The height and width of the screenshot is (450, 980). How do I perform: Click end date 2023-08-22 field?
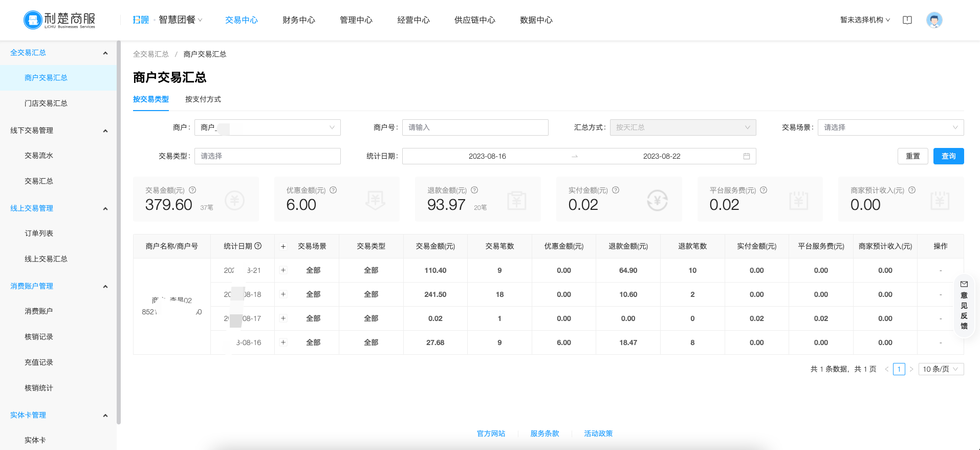(x=662, y=156)
